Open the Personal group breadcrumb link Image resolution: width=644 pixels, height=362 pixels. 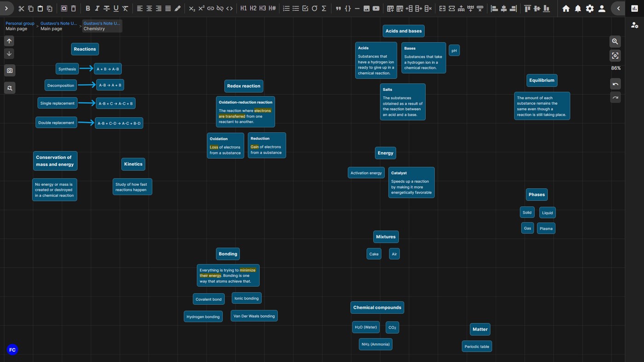coord(19,23)
